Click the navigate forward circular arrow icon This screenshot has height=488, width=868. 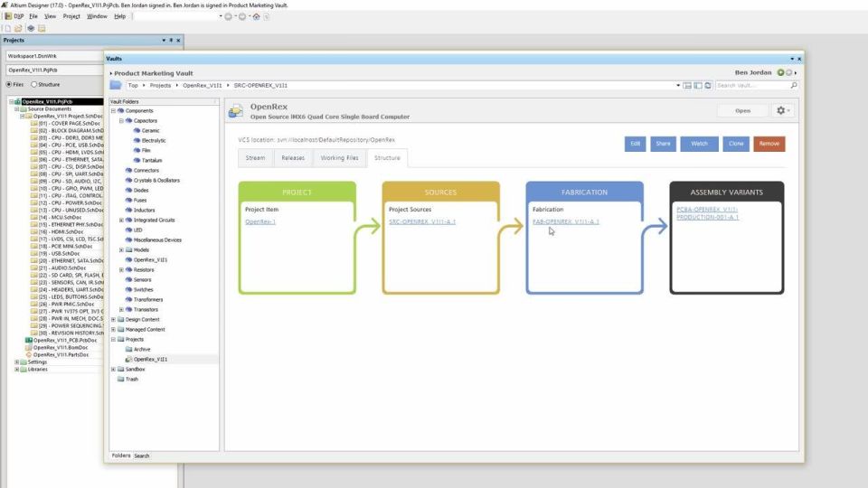(x=242, y=16)
